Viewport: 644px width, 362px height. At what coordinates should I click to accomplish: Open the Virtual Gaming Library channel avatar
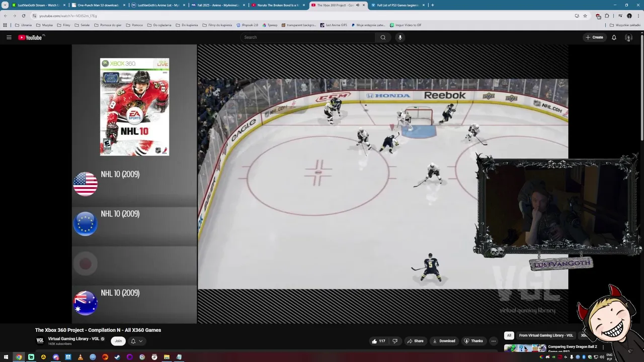(x=40, y=340)
